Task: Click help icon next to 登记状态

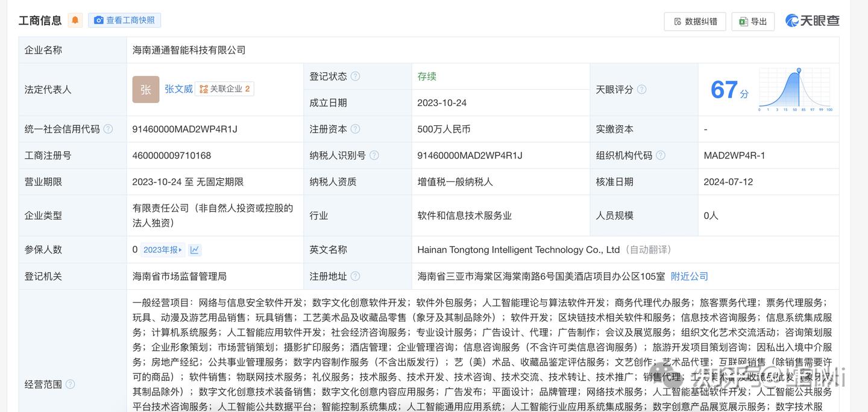Action: point(356,76)
